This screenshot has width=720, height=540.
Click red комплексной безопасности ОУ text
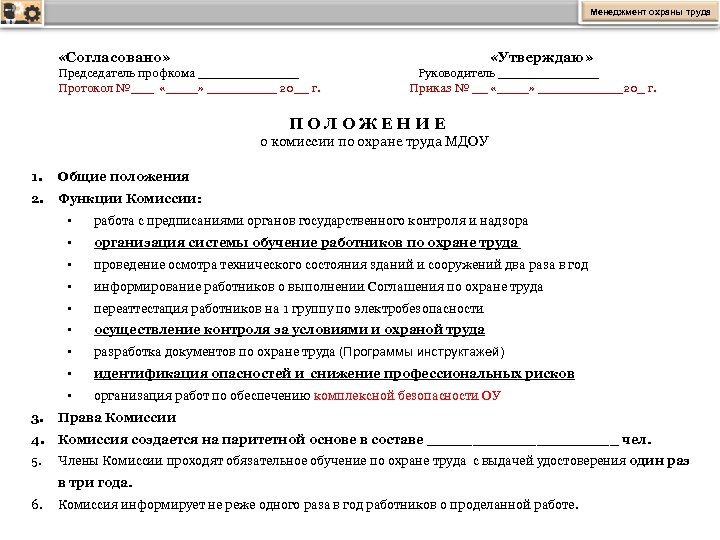[x=407, y=395]
